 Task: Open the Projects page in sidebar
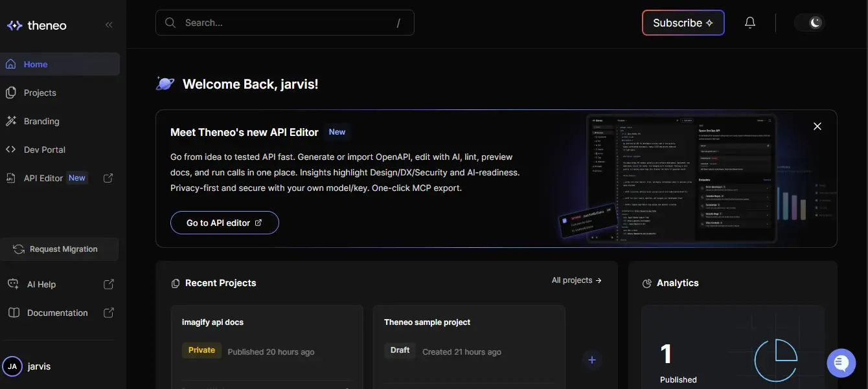[40, 93]
